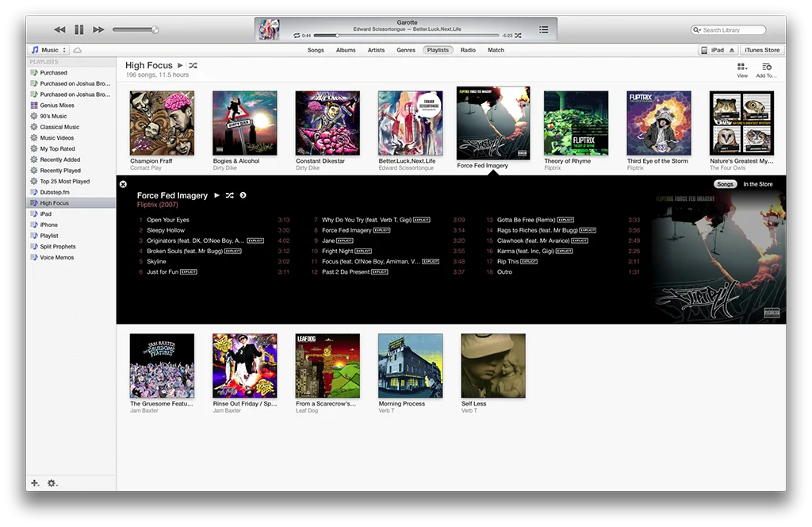This screenshot has width=812, height=527.
Task: Click the add playlist plus icon
Action: tap(35, 483)
